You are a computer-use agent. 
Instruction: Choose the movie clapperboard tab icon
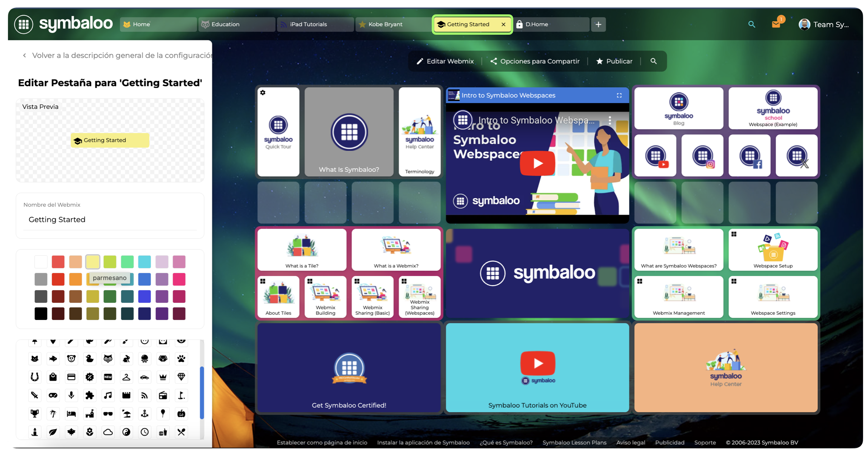click(126, 395)
